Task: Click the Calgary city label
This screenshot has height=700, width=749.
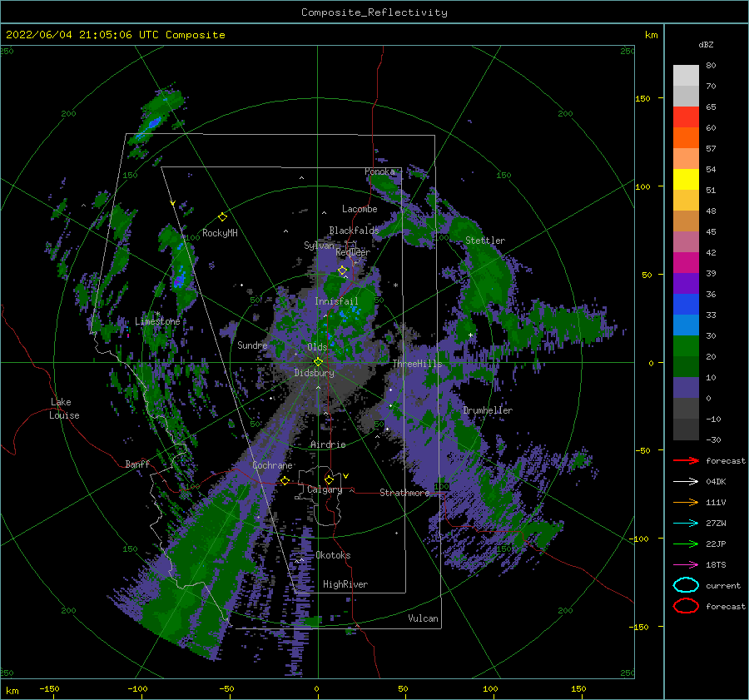Action: pos(325,489)
